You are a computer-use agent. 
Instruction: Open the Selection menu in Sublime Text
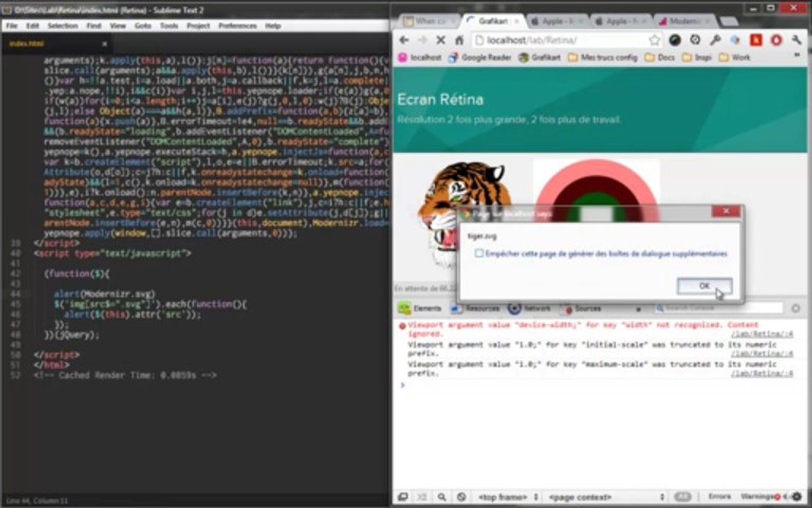(x=63, y=25)
